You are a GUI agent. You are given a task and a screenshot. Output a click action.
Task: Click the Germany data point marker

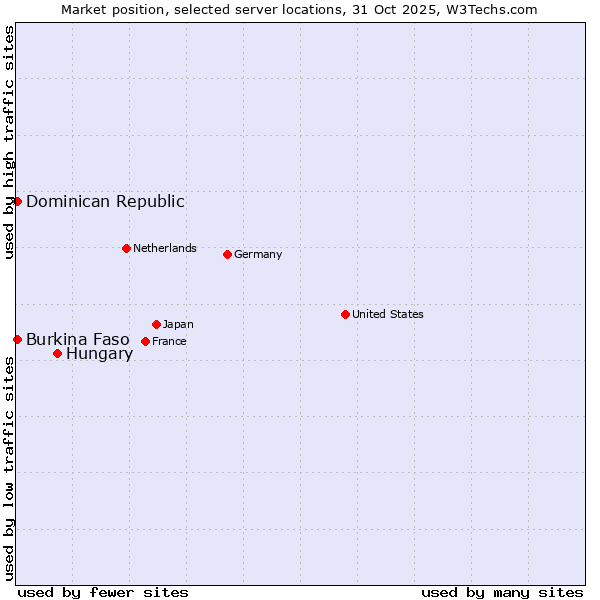227,254
